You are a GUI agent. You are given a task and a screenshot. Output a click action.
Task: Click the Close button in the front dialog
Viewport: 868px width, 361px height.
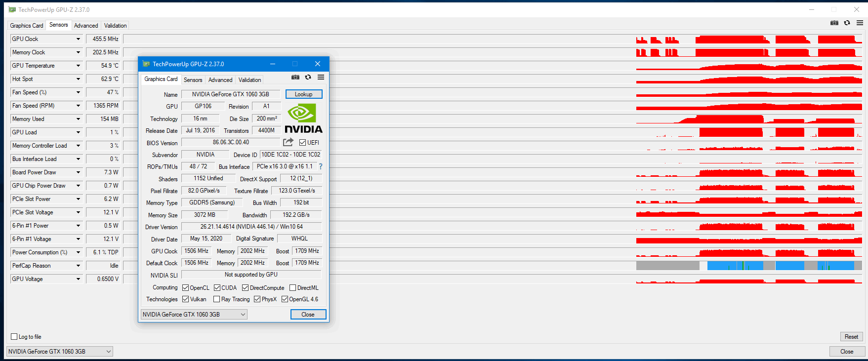point(308,315)
